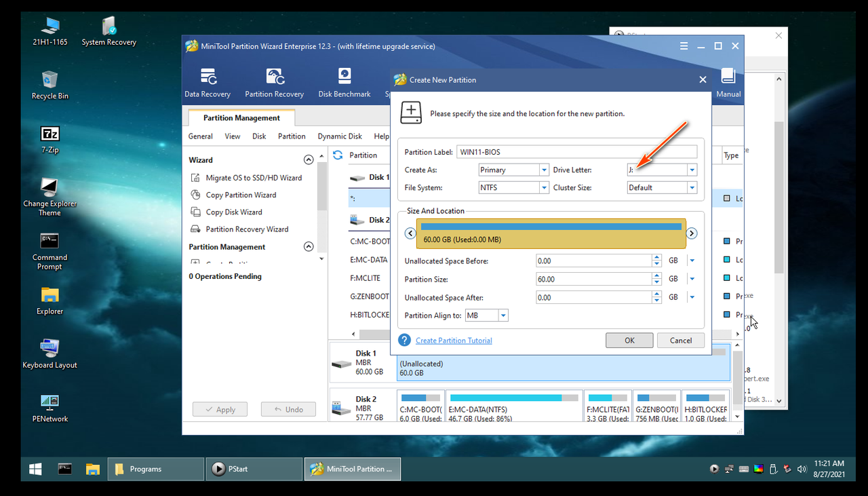
Task: Open the Disk menu
Action: (x=259, y=136)
